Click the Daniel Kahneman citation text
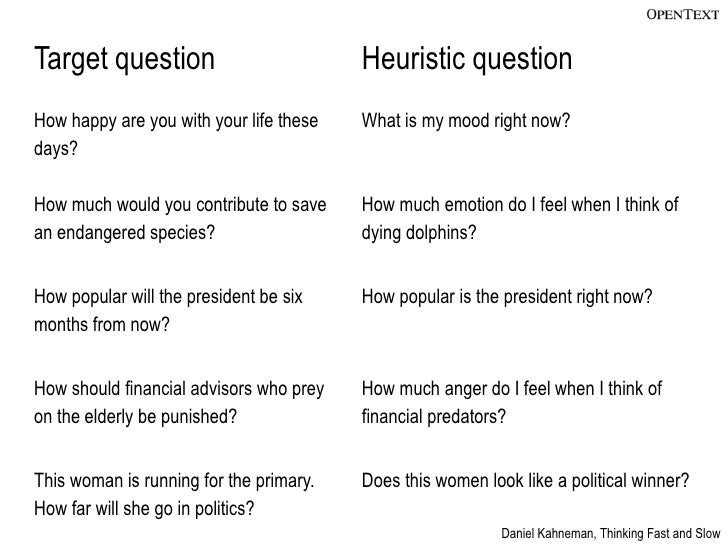 pos(611,534)
